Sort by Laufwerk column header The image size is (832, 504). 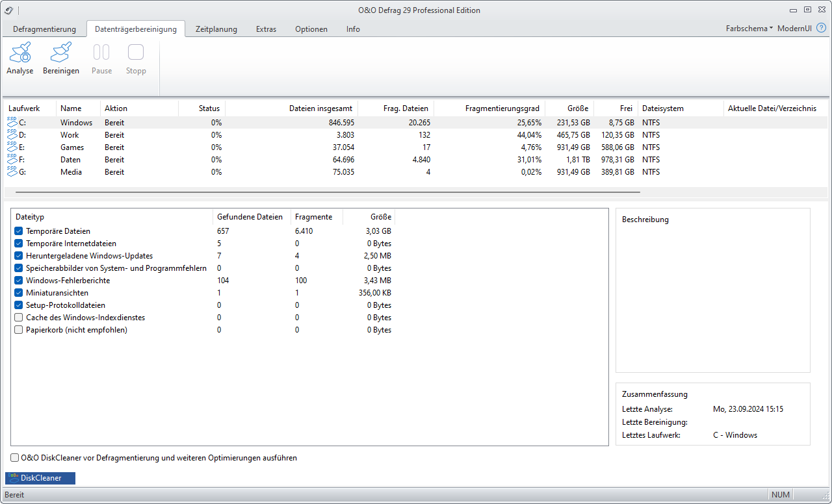tap(31, 108)
